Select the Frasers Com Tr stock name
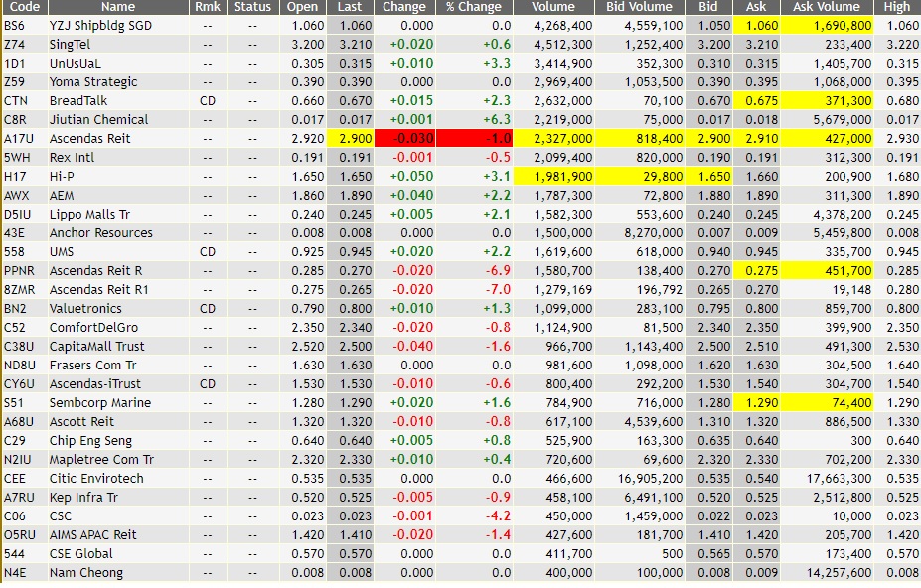Viewport: 921px width, 588px height. 92,365
